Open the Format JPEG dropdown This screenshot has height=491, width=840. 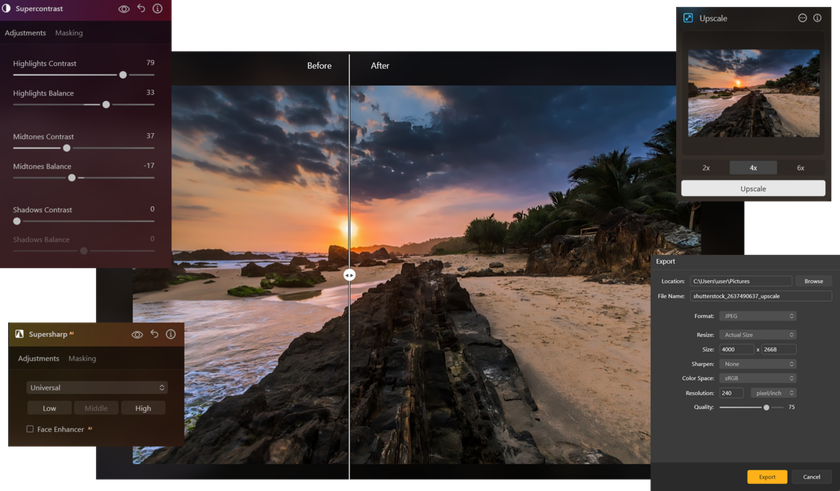[x=758, y=316]
